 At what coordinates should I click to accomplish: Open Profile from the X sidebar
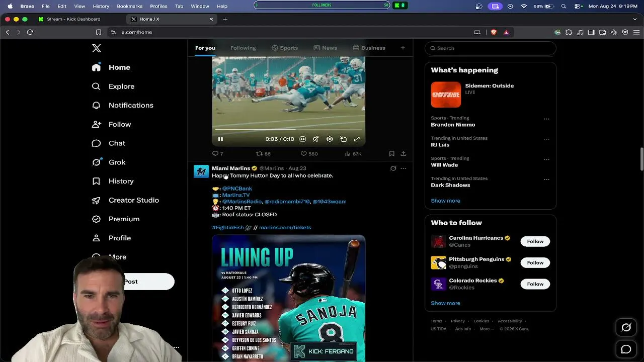click(x=112, y=238)
